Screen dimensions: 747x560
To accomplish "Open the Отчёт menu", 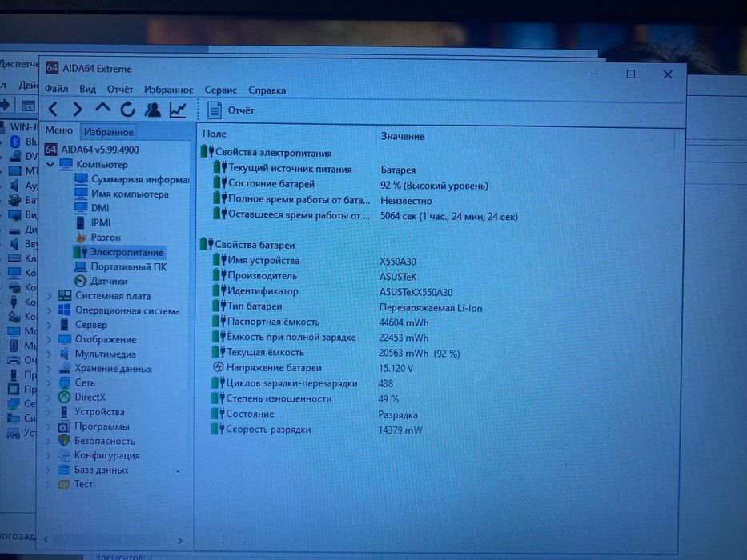I will 119,89.
